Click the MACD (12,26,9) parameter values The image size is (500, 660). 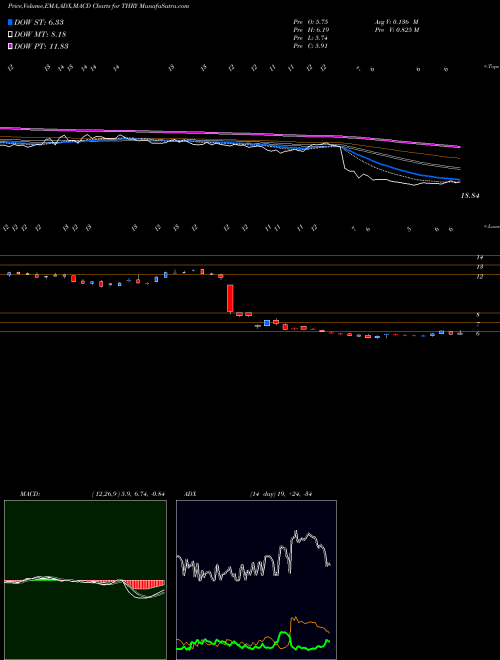128,494
